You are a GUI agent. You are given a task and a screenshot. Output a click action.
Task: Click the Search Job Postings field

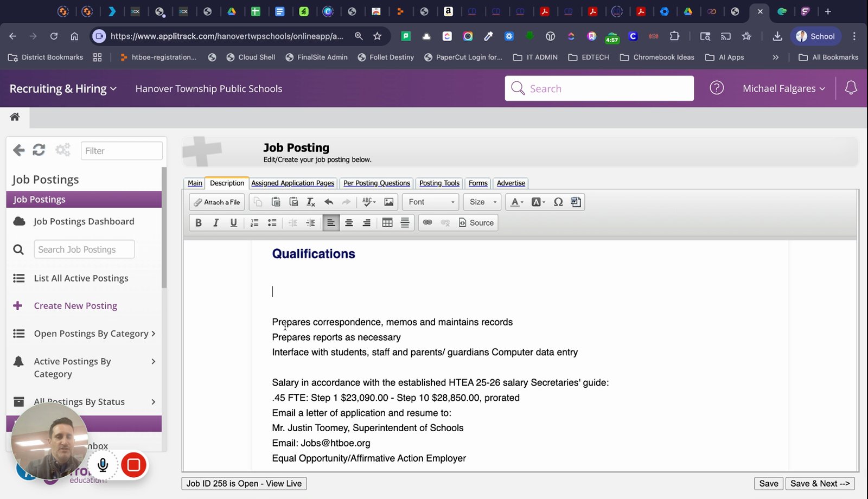pos(84,249)
